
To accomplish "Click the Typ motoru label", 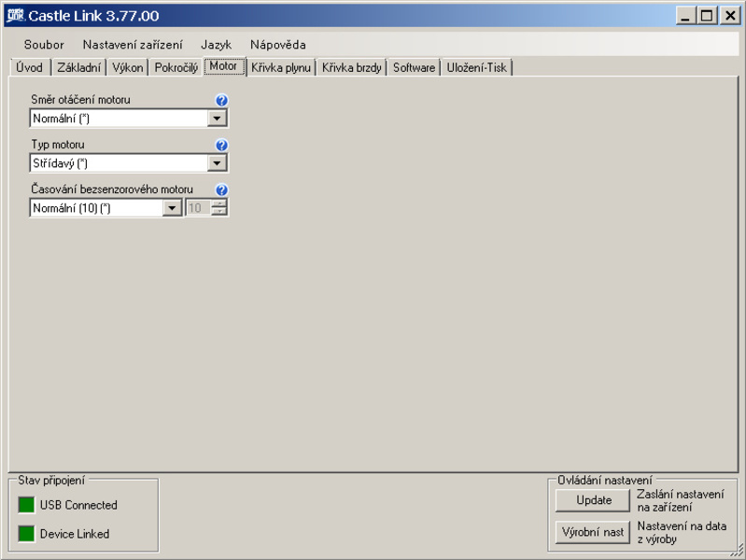I will (58, 144).
